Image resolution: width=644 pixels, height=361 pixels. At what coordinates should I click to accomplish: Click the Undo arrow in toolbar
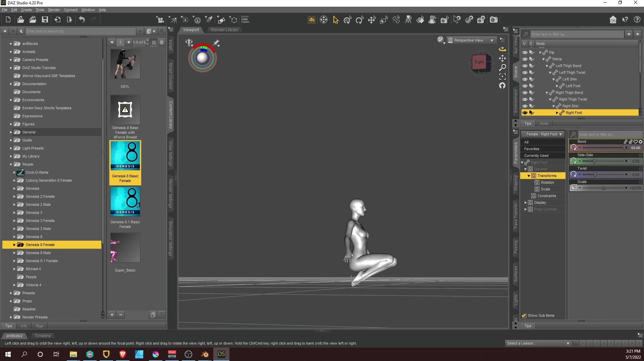tap(82, 20)
